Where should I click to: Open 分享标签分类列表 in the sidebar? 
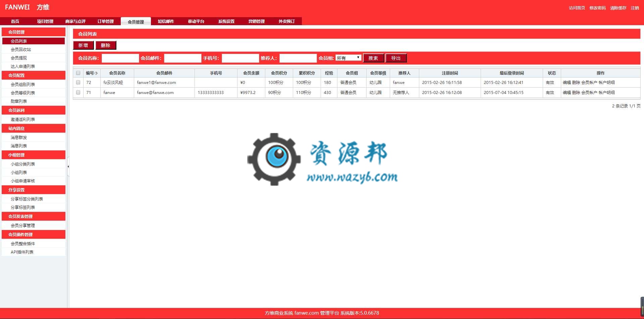(34, 199)
